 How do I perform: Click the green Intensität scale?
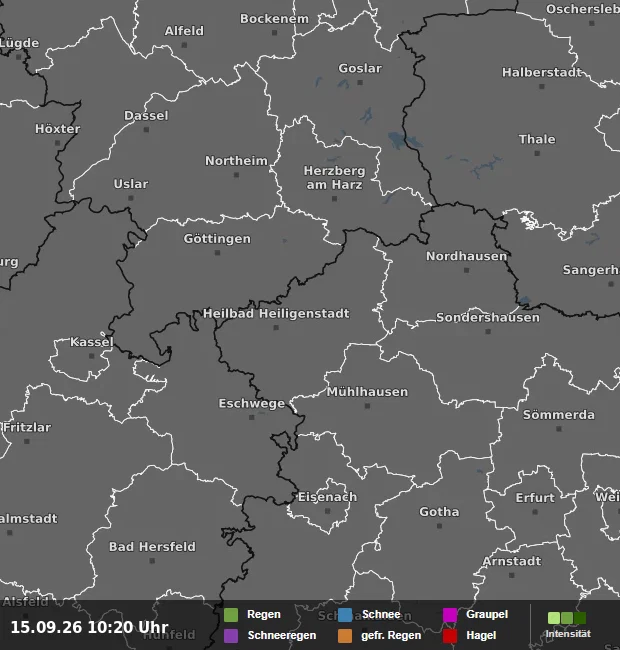click(567, 618)
